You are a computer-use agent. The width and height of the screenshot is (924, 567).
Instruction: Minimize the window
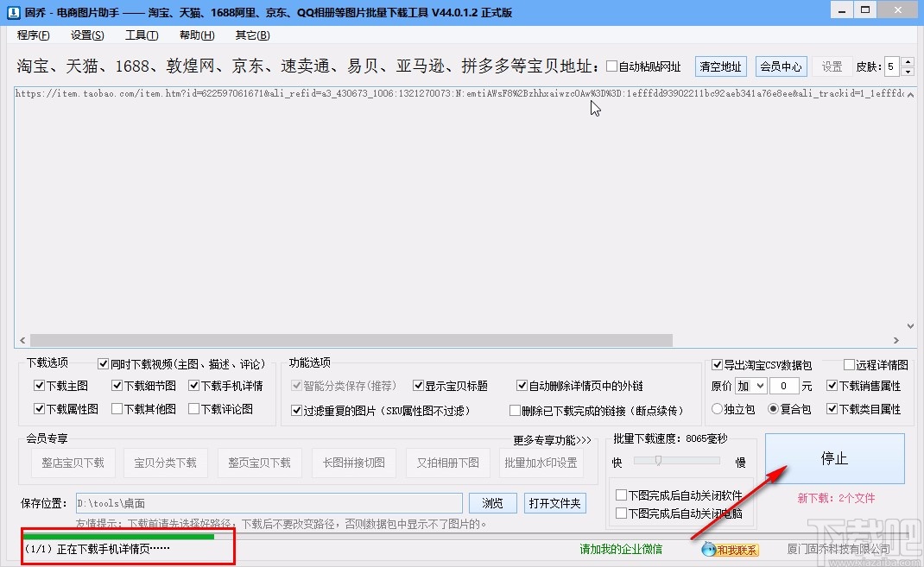coord(842,10)
